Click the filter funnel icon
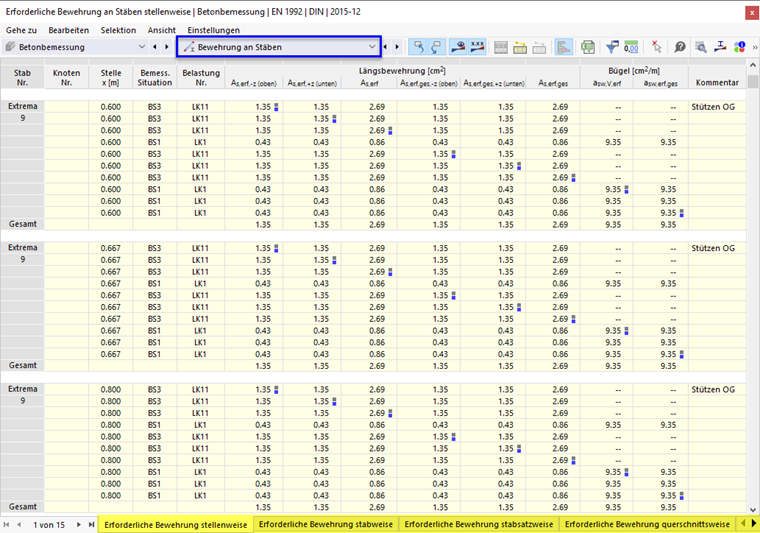This screenshot has width=760, height=533. (x=611, y=47)
